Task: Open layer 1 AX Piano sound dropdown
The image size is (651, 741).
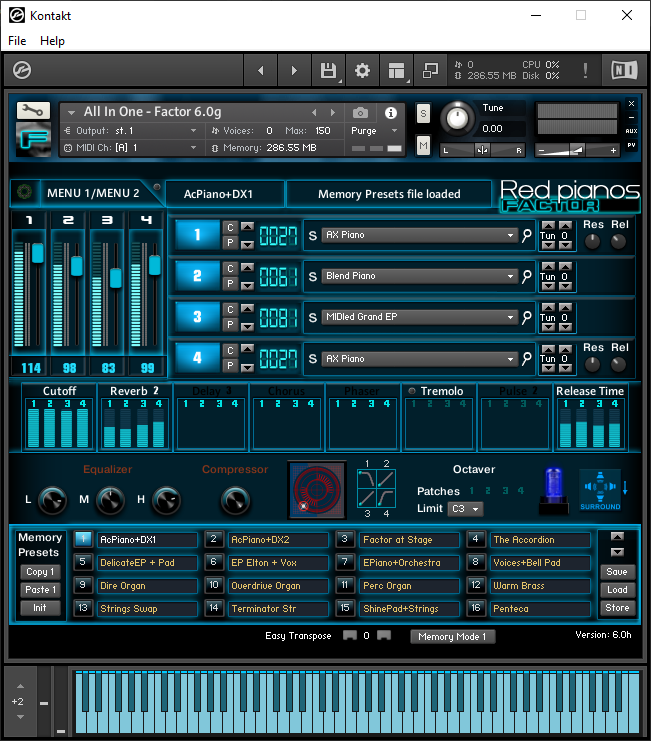Action: (420, 235)
